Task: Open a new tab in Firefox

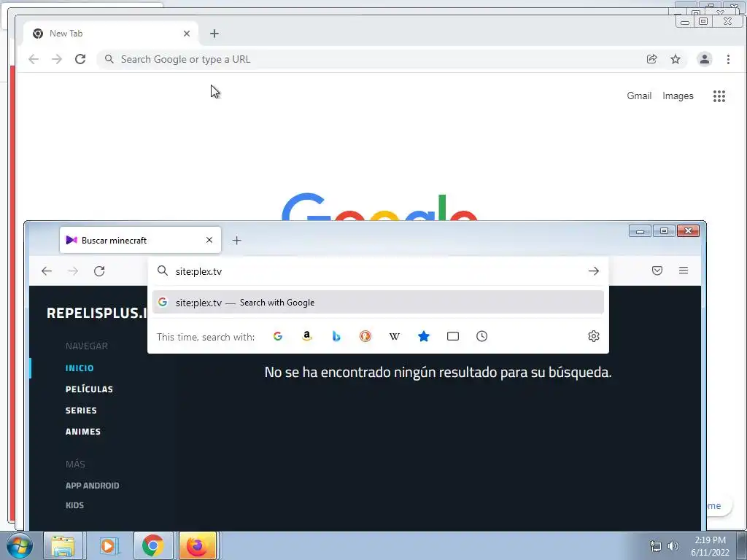Action: [x=237, y=241]
